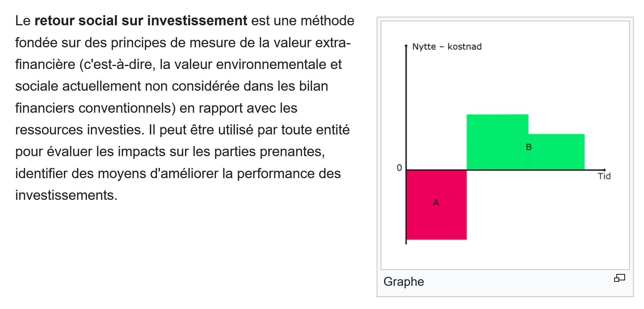The image size is (644, 309).
Task: Click the arrowhead atop the vertical axis
Action: pos(406,46)
